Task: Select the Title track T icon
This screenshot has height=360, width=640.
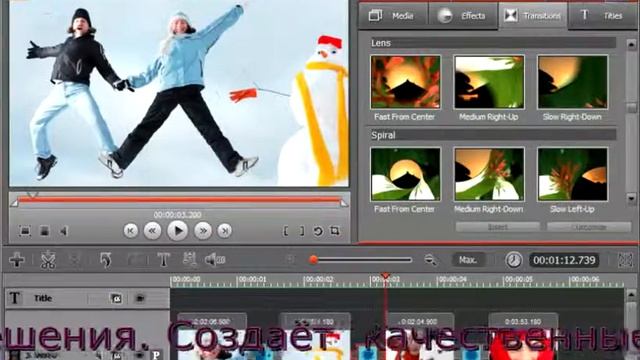Action: pyautogui.click(x=15, y=298)
